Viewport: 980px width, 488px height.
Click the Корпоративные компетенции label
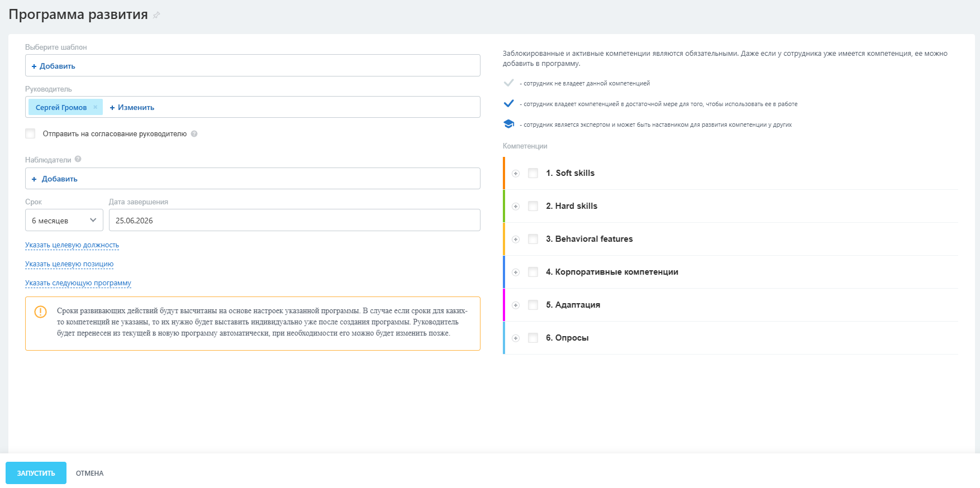coord(612,272)
